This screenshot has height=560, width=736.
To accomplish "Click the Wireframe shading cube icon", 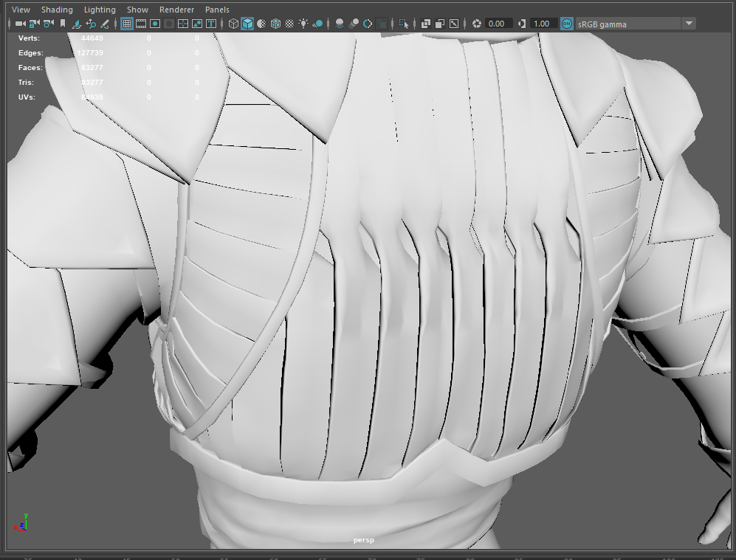I will click(233, 24).
